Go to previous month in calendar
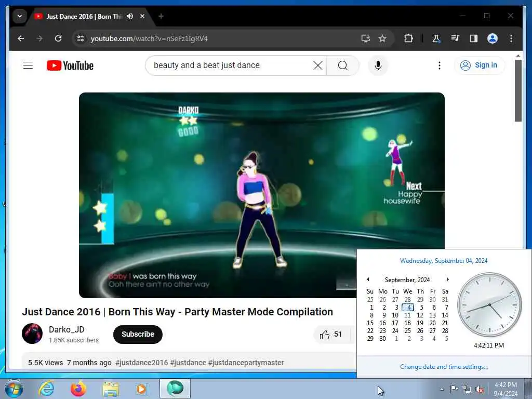The width and height of the screenshot is (532, 399). (368, 279)
